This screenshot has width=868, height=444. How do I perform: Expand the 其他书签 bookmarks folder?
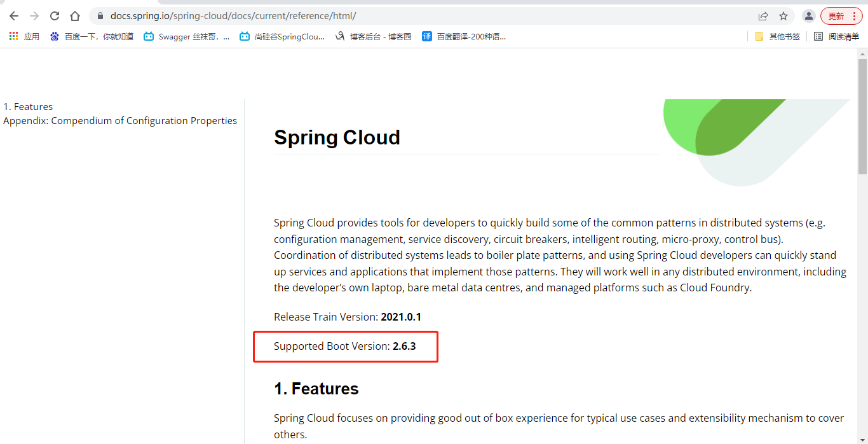tap(777, 37)
